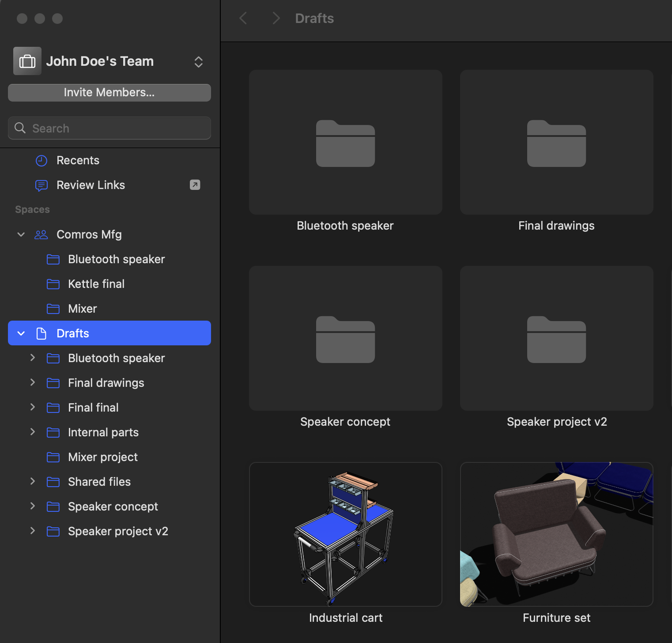Open the Industrial cart thumbnail
The image size is (672, 643).
click(x=346, y=534)
